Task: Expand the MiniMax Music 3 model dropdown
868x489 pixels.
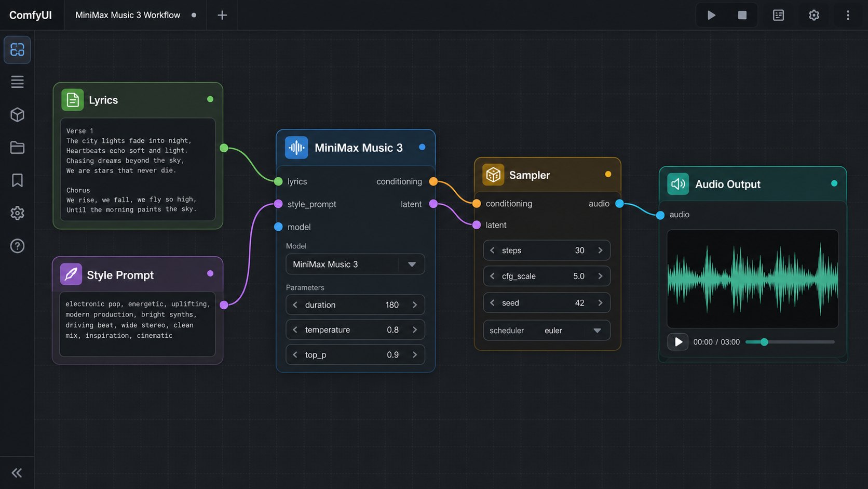Action: click(x=355, y=264)
